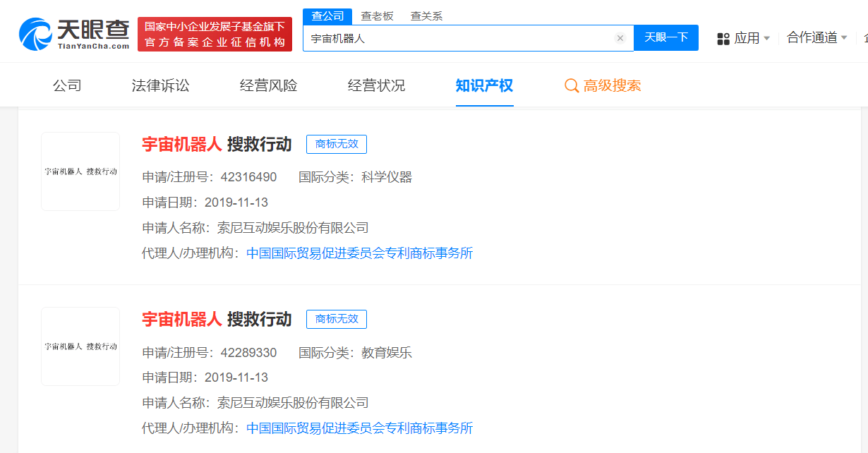This screenshot has height=453, width=868.
Task: Open the 合作通道 menu
Action: pos(812,37)
